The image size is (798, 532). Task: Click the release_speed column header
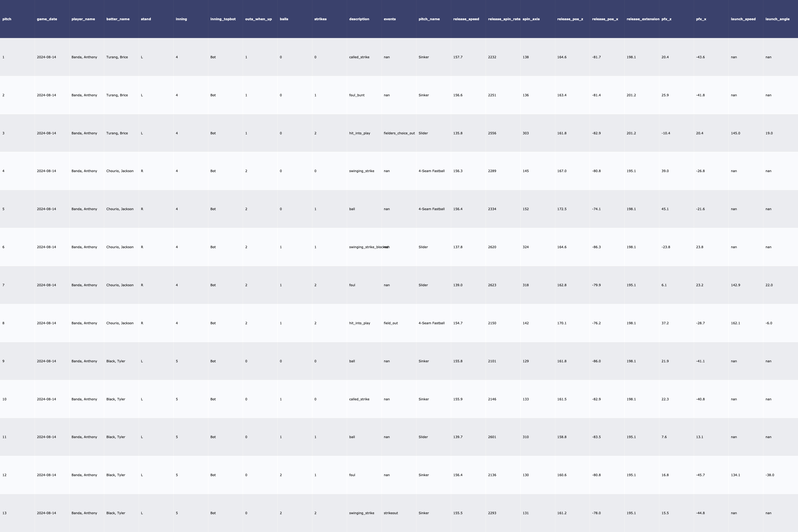click(466, 19)
